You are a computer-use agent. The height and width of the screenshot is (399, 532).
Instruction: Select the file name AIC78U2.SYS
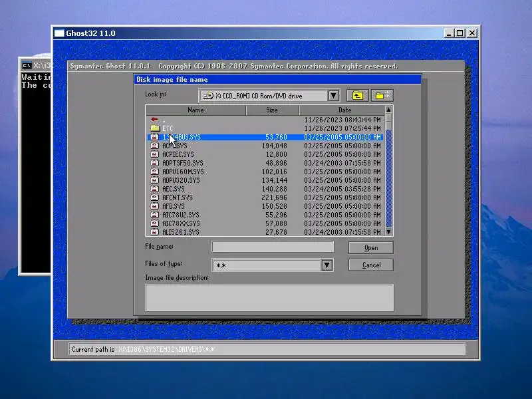pos(181,215)
